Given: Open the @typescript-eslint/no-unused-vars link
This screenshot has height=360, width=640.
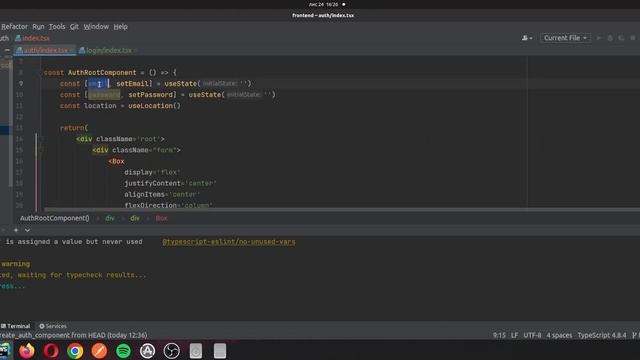Looking at the screenshot, I should (x=229, y=242).
